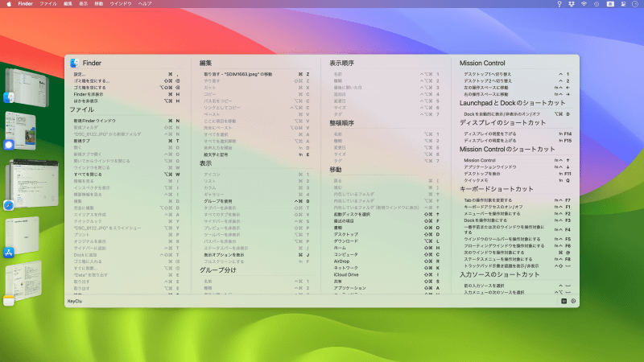Click the App Store icon in Stage Manager

(x=9, y=253)
